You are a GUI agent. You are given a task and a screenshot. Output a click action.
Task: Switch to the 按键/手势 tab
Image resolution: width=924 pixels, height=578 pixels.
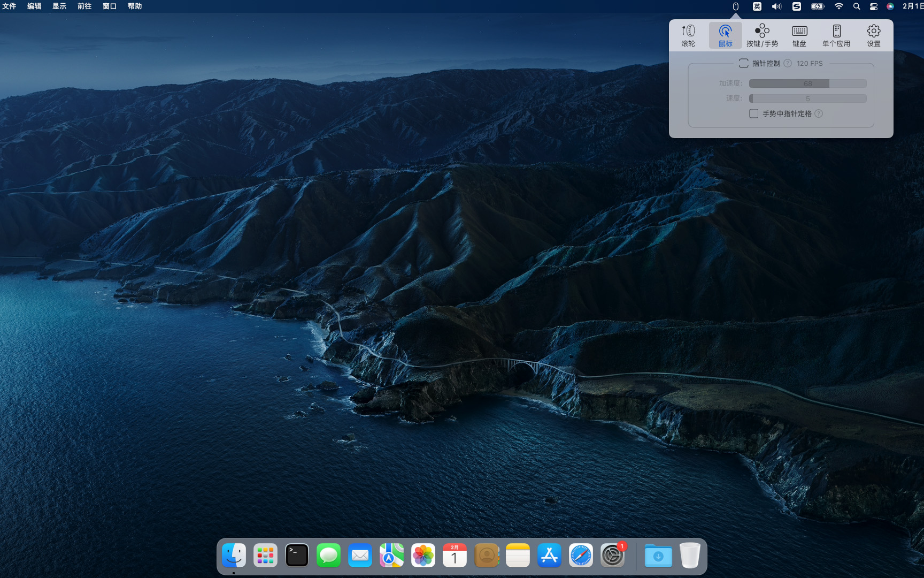click(x=762, y=35)
